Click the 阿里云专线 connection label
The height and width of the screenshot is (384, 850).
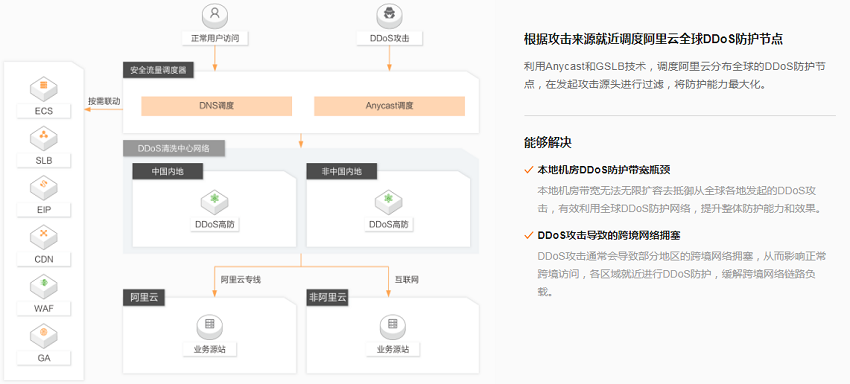tap(241, 280)
